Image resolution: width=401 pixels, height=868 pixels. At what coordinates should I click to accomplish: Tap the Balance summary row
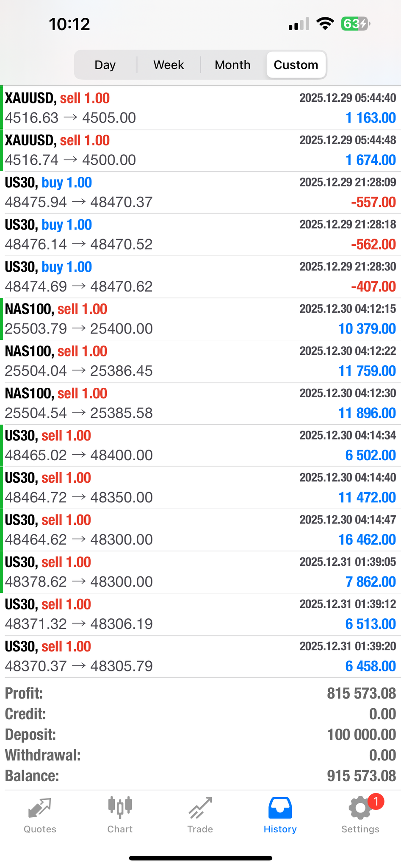(200, 776)
